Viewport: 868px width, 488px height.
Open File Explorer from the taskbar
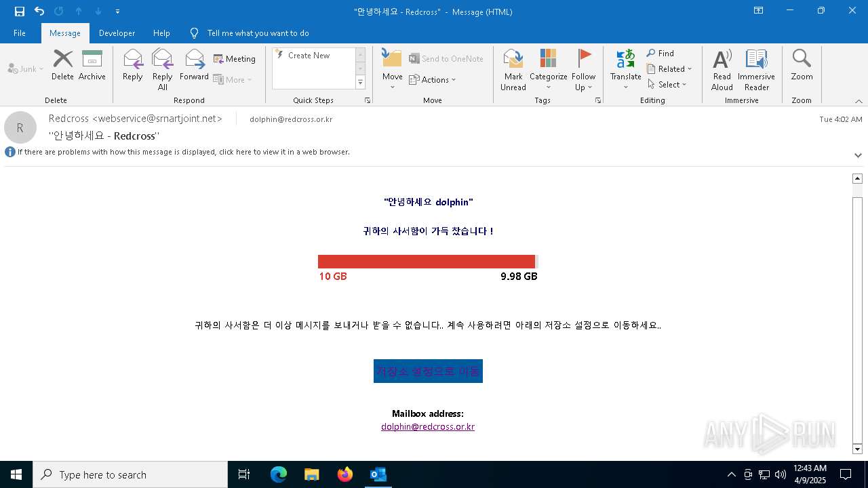(312, 474)
